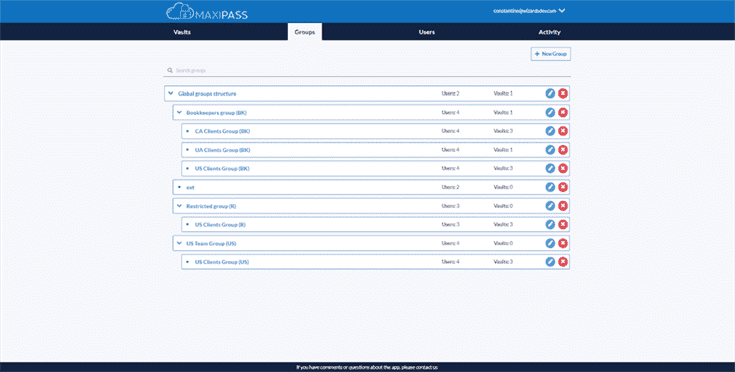The width and height of the screenshot is (735, 372).
Task: Click Users: 2 in Global groups row
Action: [x=450, y=94]
